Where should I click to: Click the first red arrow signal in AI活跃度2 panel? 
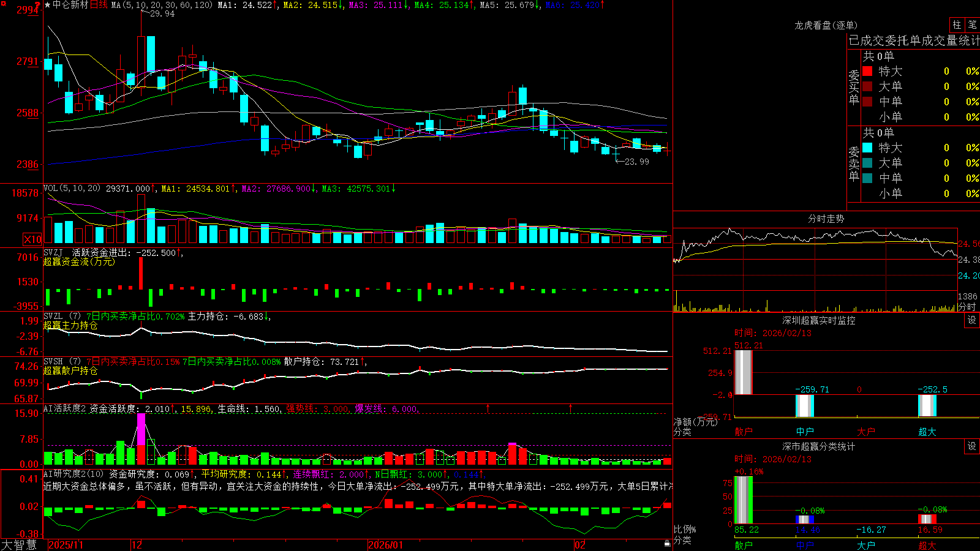[x=488, y=408]
